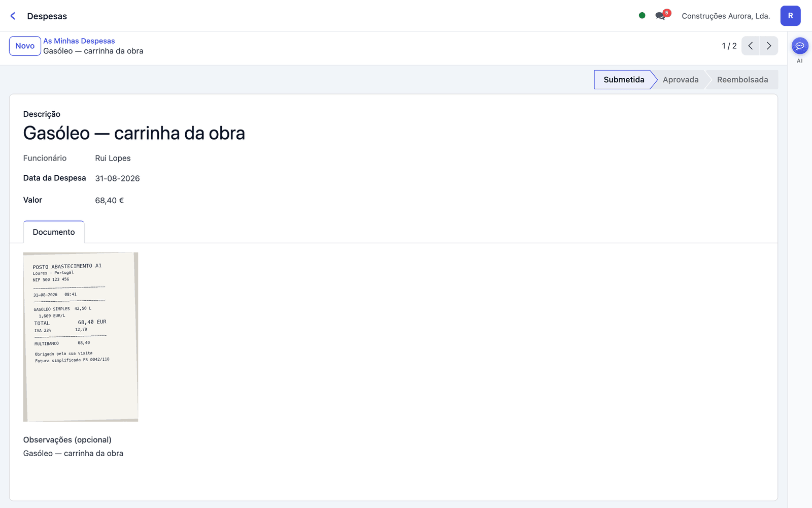Click the Funcionário value Rui Lopes

(113, 158)
